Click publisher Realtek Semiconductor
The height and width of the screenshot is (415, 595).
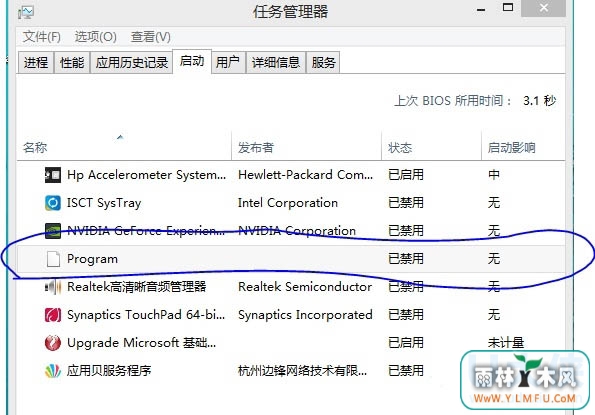[305, 287]
